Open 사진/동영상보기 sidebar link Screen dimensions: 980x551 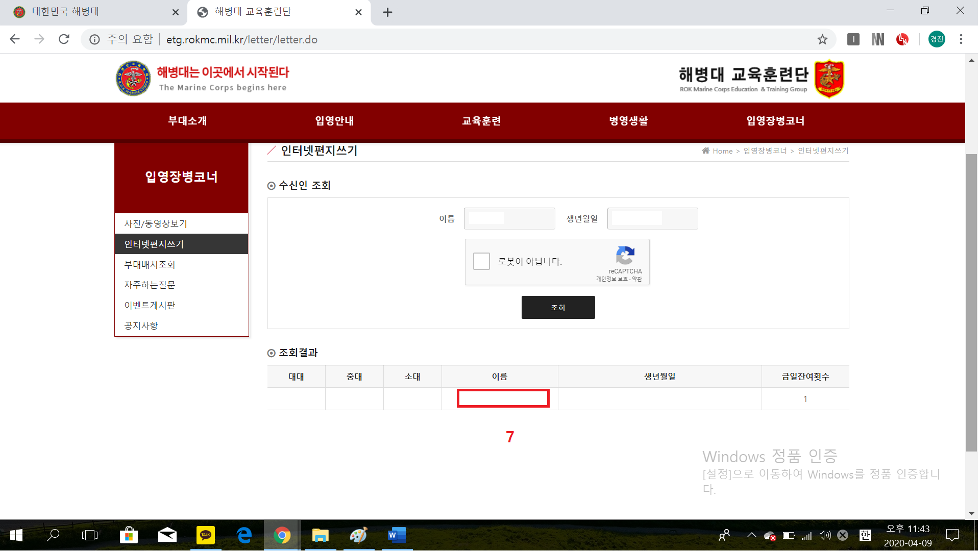tap(156, 223)
